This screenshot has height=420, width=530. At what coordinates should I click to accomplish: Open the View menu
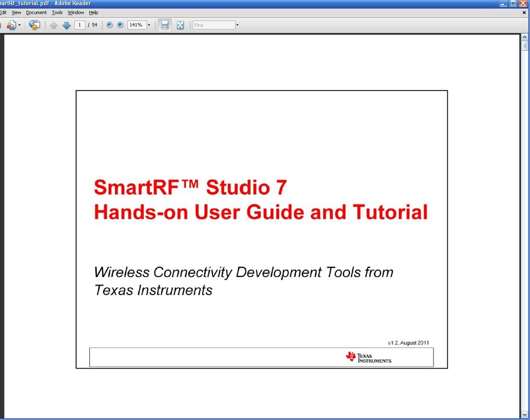(16, 13)
